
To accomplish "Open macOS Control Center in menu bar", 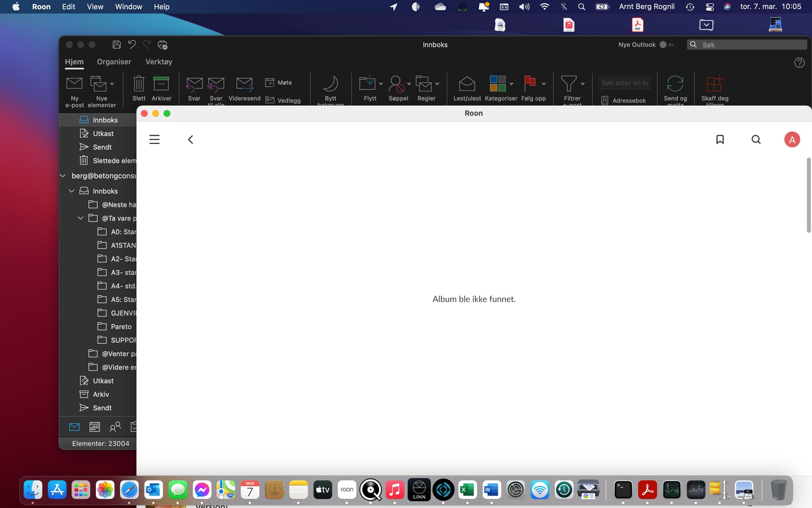I will 710,7.
